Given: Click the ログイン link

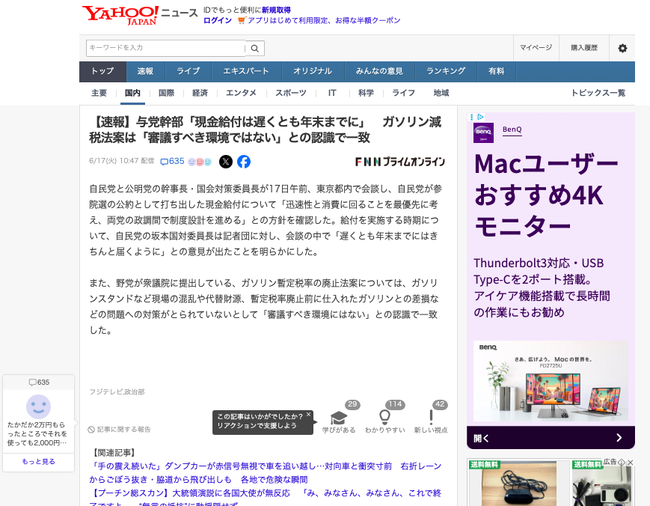Looking at the screenshot, I should pos(217,20).
